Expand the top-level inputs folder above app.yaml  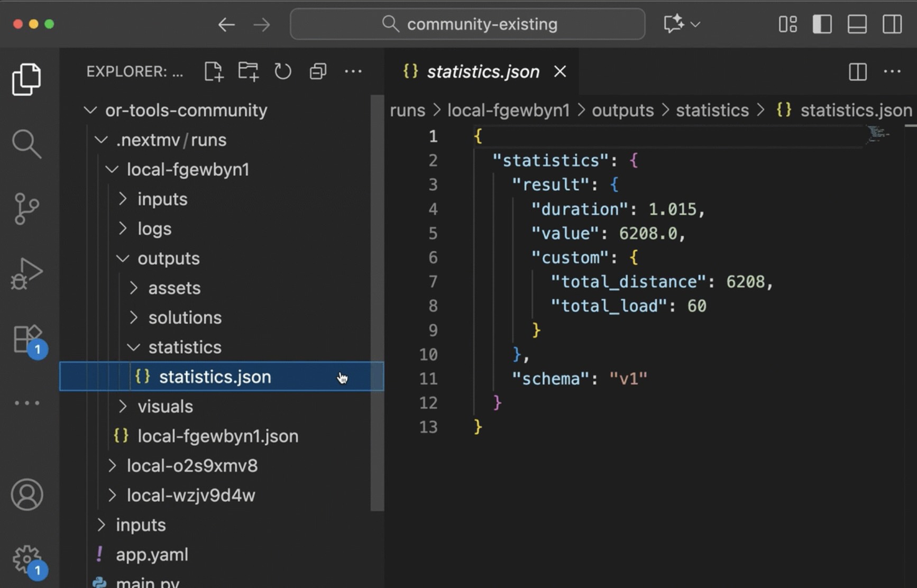coord(101,525)
